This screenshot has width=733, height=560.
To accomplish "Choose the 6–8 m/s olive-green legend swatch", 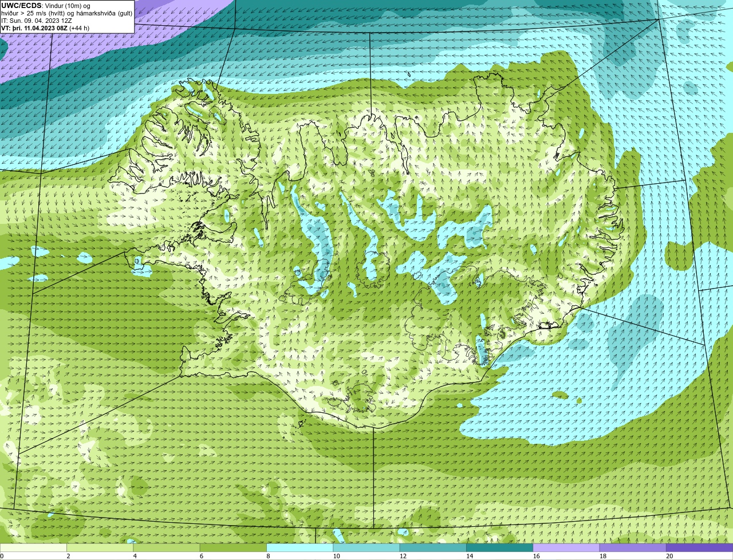I will click(x=233, y=548).
